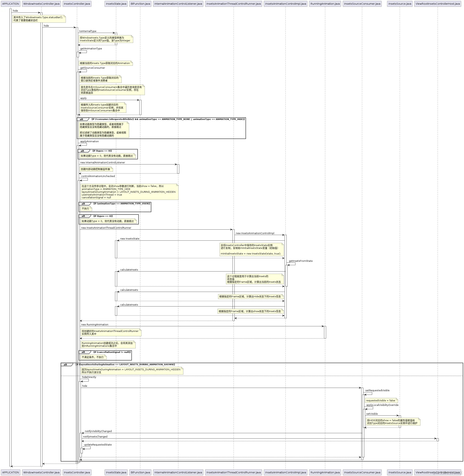Select the top InsetsController.java header box
Image resolution: width=464 pixels, height=476 pixels.
(x=77, y=4)
